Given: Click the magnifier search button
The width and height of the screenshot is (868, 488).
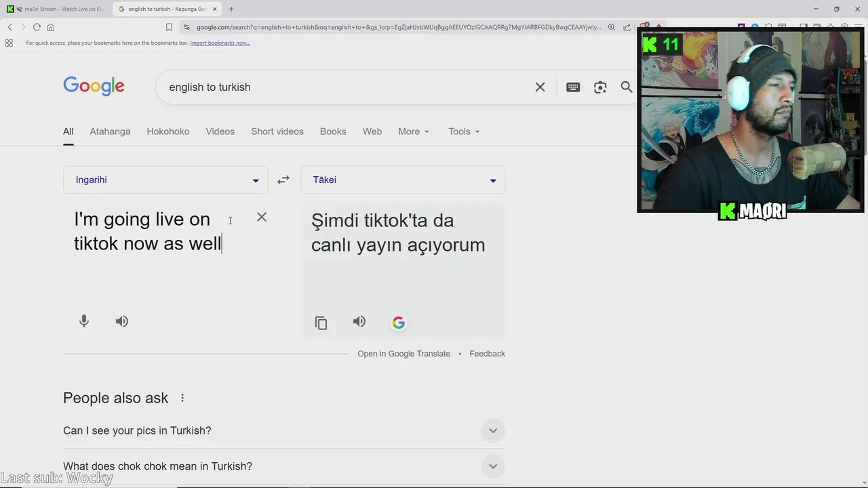Looking at the screenshot, I should (627, 87).
